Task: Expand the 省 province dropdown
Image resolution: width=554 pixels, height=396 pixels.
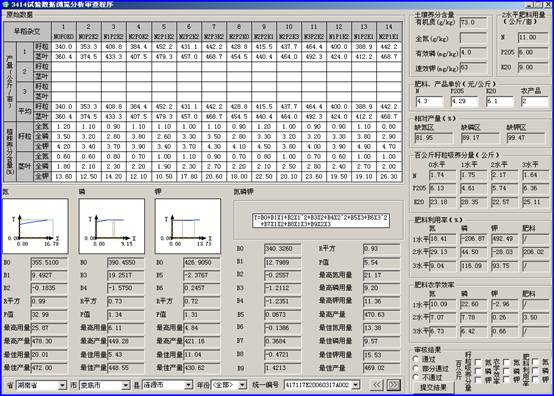Action: point(63,385)
